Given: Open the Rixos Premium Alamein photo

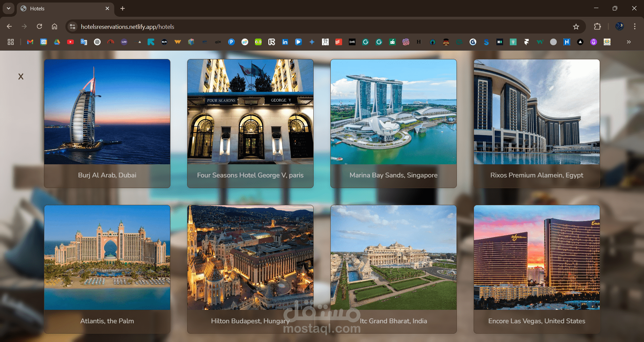Looking at the screenshot, I should [537, 112].
